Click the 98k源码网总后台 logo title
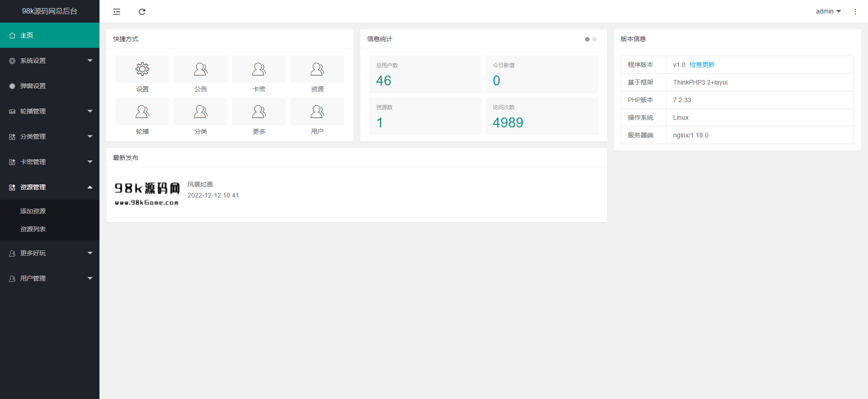Image resolution: width=868 pixels, height=399 pixels. (50, 11)
